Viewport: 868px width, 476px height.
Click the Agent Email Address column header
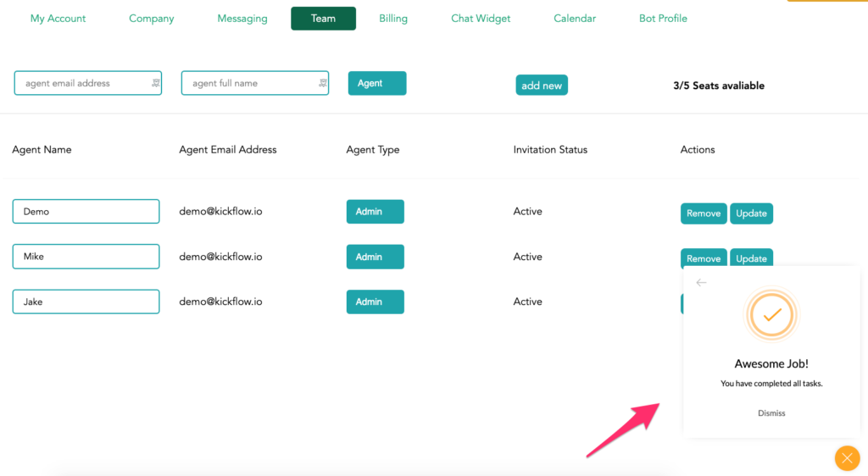pos(227,150)
